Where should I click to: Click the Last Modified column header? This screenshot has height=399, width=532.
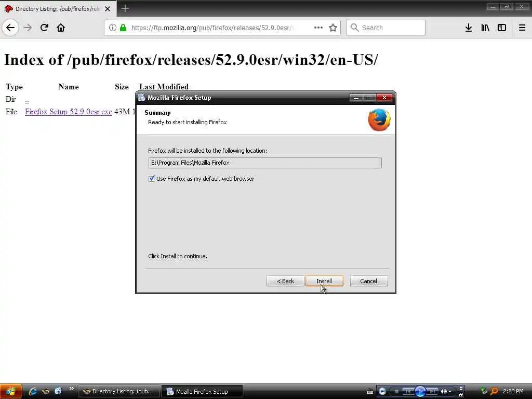coord(164,87)
